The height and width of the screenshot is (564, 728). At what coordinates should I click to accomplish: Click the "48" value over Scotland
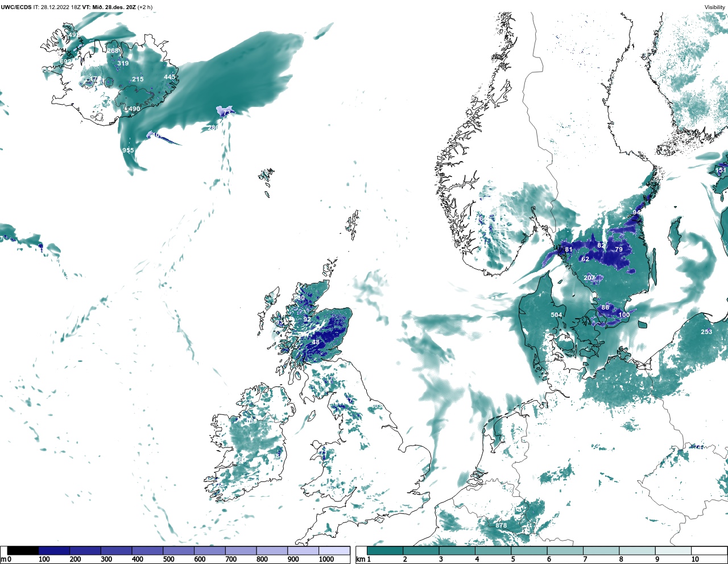coord(316,342)
